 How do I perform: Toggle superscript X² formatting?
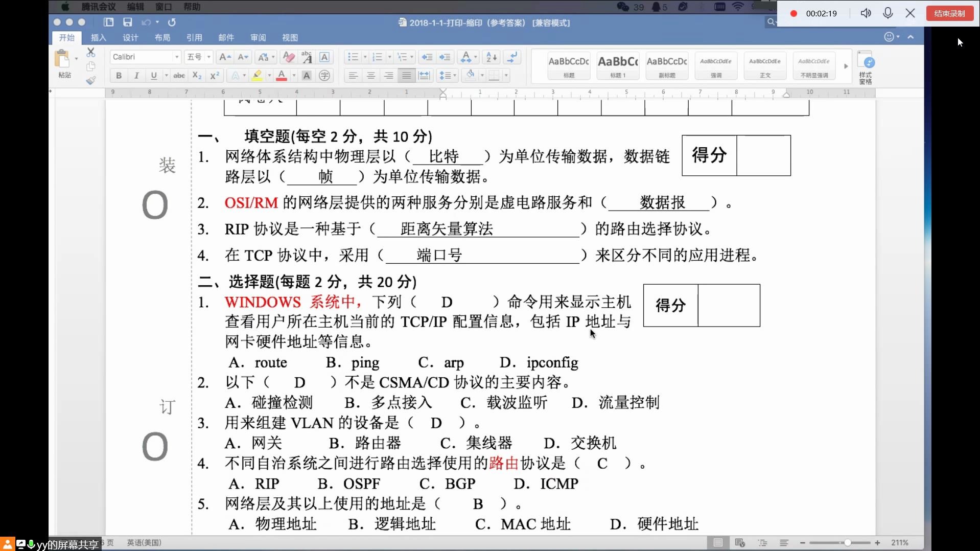pos(215,76)
